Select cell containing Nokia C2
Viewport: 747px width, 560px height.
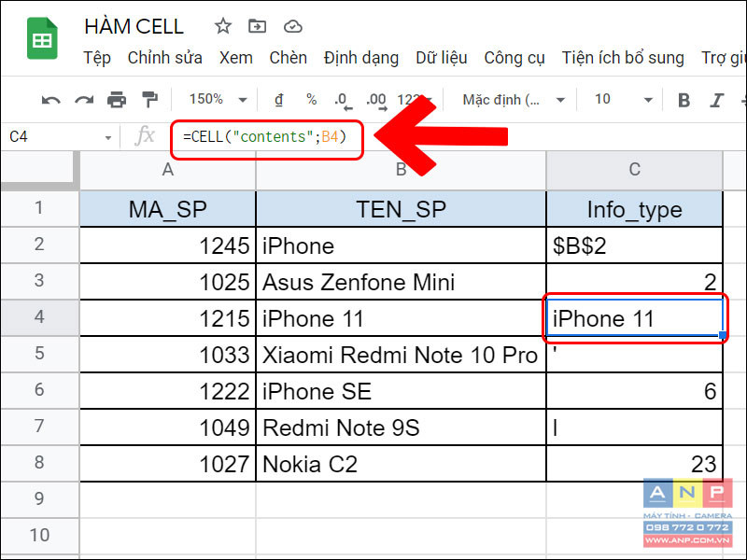pyautogui.click(x=401, y=464)
